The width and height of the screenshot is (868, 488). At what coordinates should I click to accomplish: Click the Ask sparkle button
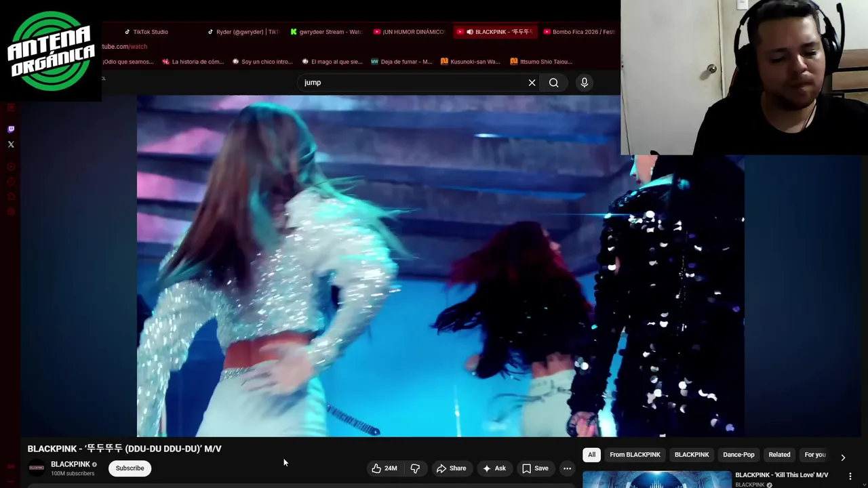pyautogui.click(x=494, y=468)
